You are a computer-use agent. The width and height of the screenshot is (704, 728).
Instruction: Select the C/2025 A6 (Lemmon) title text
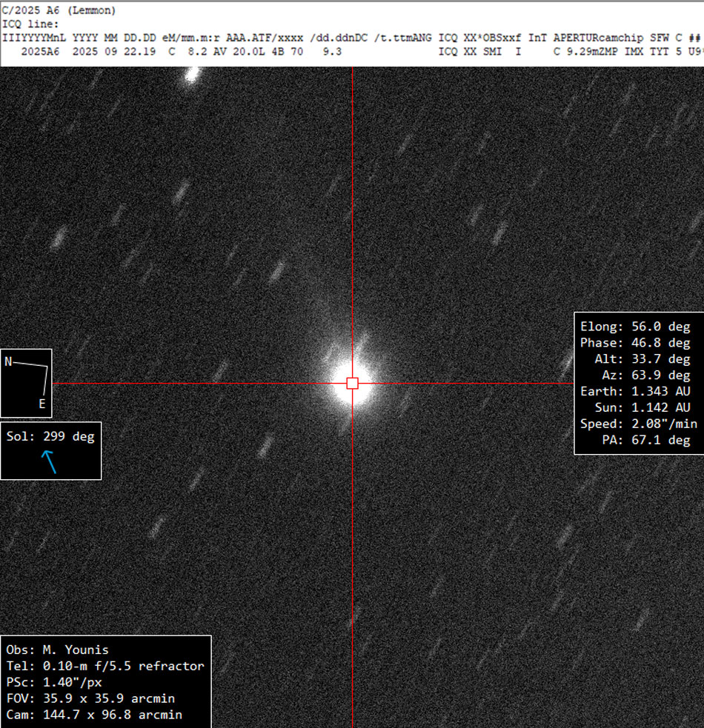(59, 11)
